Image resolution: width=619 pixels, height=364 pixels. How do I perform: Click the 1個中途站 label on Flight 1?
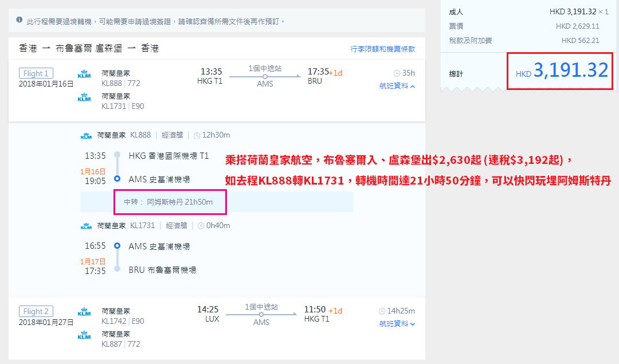click(265, 68)
